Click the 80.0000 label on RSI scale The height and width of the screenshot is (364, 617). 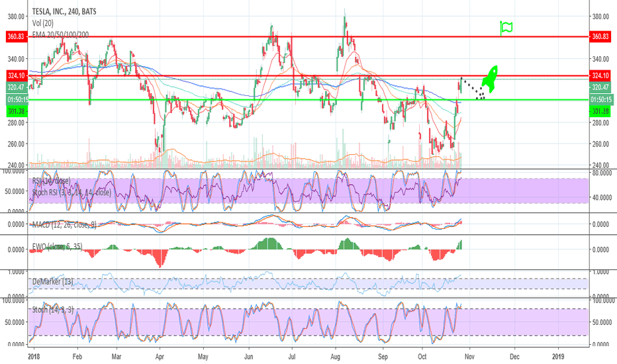602,173
